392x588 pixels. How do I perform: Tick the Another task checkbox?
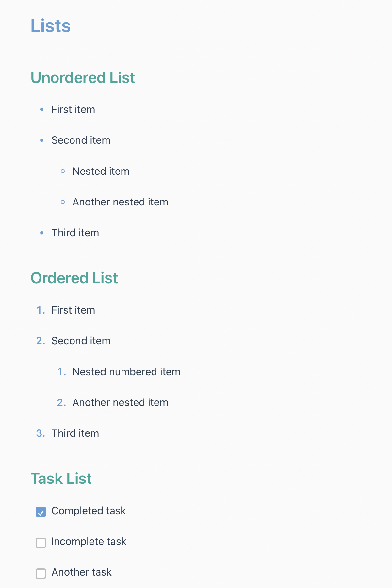(x=41, y=573)
